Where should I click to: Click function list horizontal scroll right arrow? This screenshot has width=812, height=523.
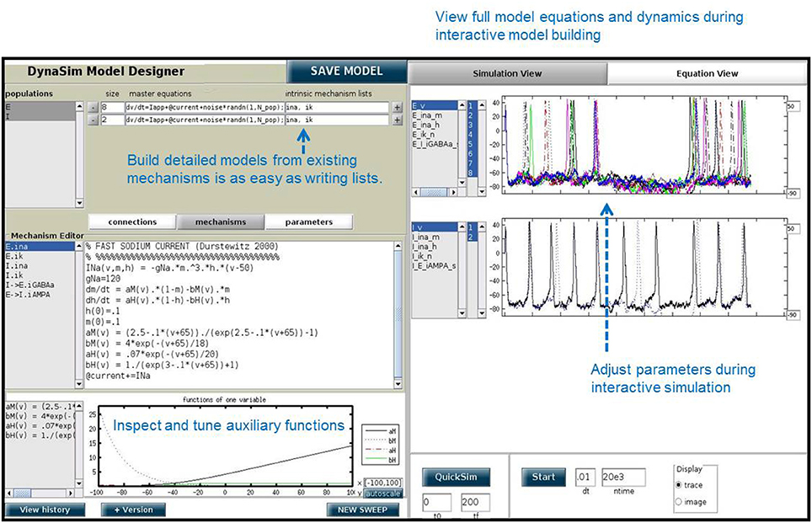[71, 493]
